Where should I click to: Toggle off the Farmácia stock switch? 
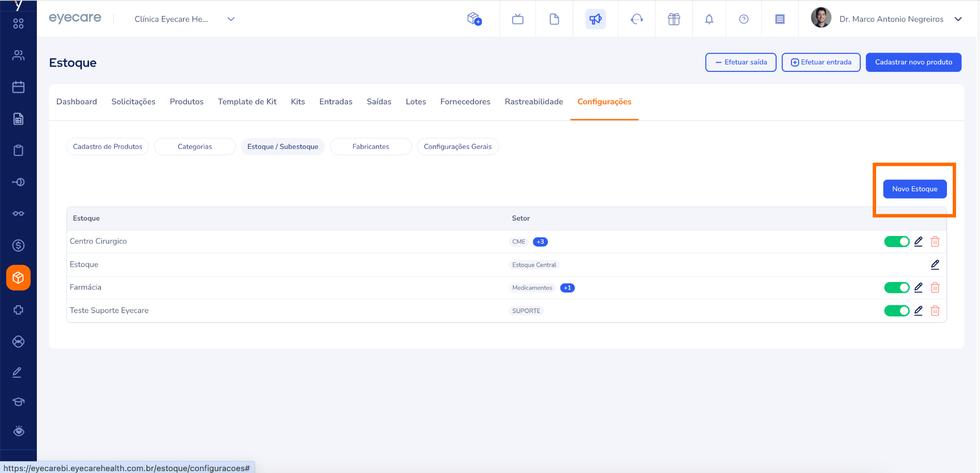[x=896, y=288]
